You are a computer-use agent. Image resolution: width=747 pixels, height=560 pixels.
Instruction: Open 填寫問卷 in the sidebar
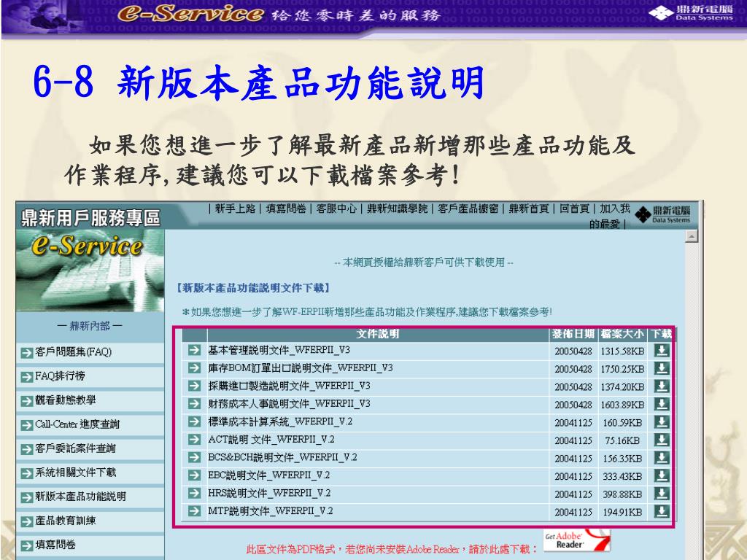coord(55,545)
